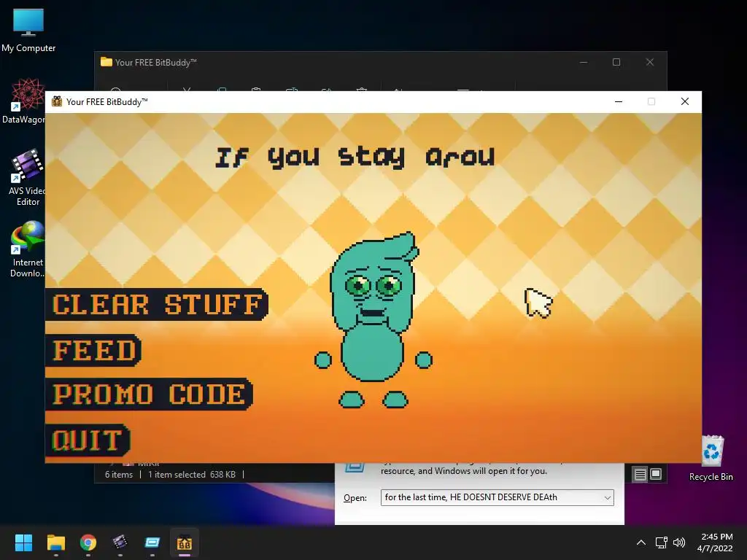747x560 pixels.
Task: Open the Windows Start menu
Action: tap(23, 542)
